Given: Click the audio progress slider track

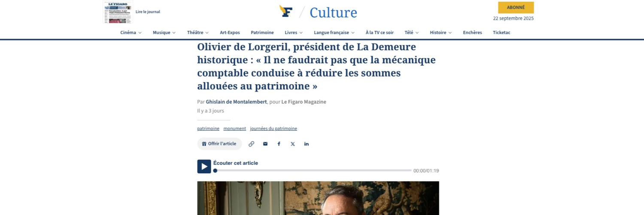Looking at the screenshot, I should pyautogui.click(x=313, y=171).
